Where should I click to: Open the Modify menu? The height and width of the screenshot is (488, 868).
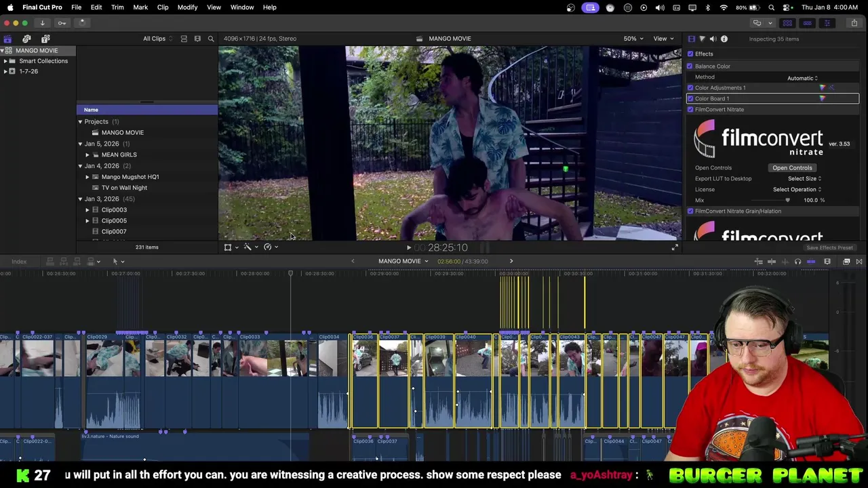click(187, 7)
